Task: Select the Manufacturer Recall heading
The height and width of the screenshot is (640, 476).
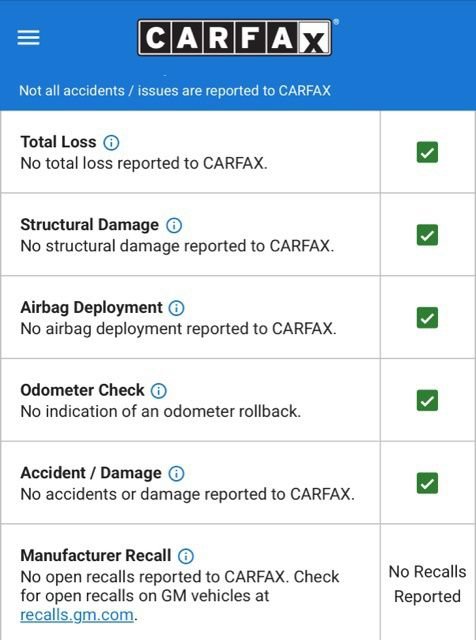Action: 96,556
